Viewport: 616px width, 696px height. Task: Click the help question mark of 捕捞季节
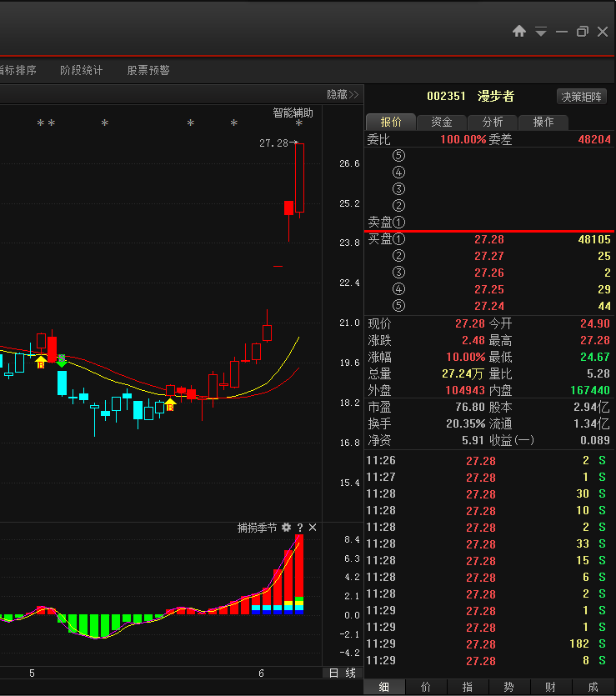pyautogui.click(x=300, y=528)
